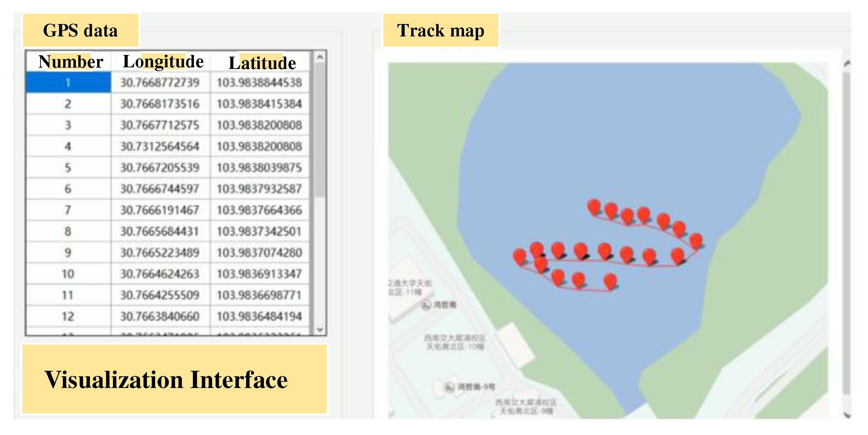Click the latitude cell 103.9836913347
The width and height of the screenshot is (868, 435).
click(x=259, y=274)
